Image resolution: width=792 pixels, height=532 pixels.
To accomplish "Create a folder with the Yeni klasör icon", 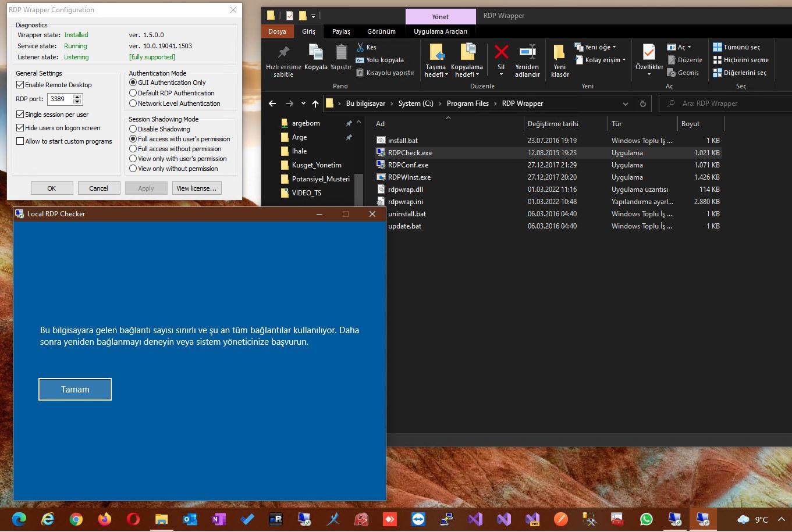I will (560, 52).
